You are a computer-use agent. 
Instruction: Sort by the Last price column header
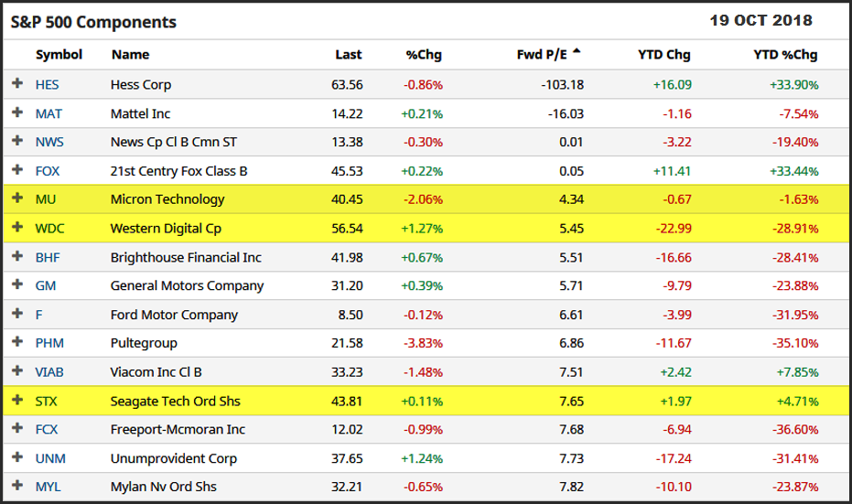pyautogui.click(x=348, y=55)
